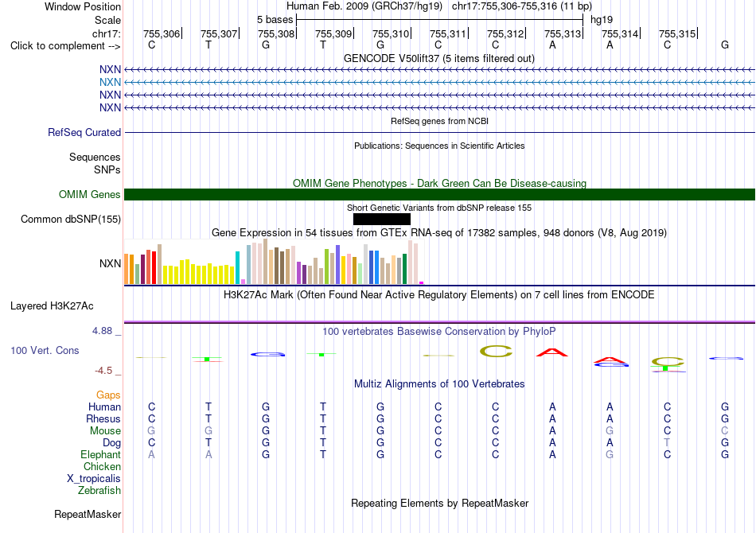Click the OMIM Genes track label
Image resolution: width=756 pixels, height=533 pixels.
tap(89, 194)
